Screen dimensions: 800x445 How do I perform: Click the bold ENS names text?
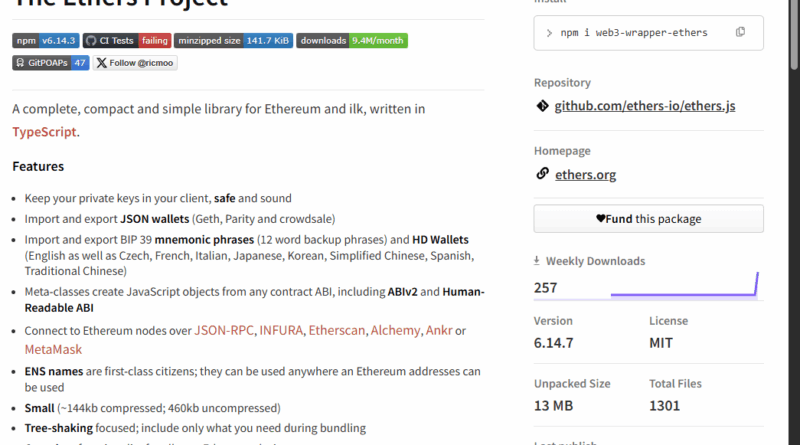click(54, 372)
